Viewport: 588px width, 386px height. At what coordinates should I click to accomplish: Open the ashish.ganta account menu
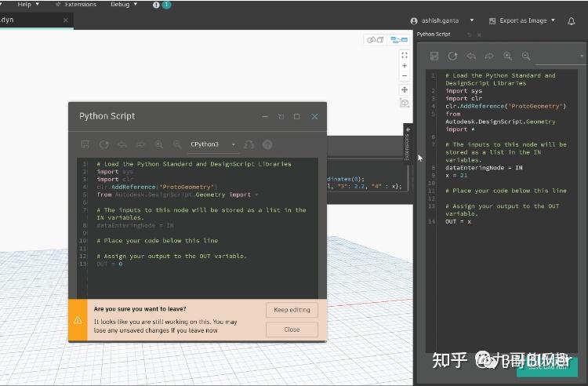442,20
